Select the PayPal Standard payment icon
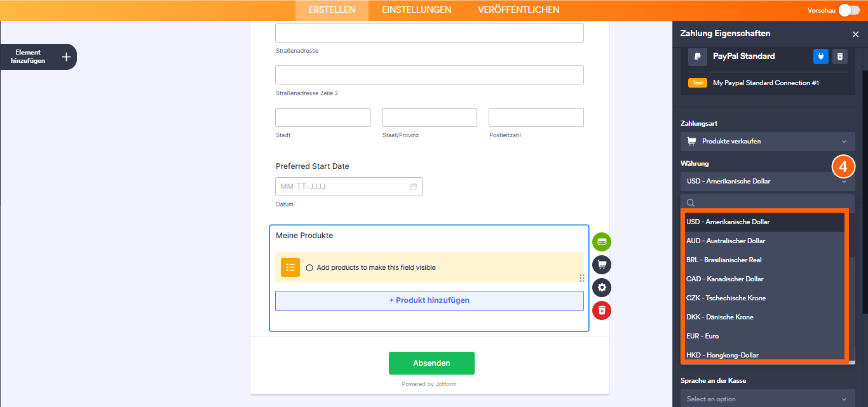The width and height of the screenshot is (868, 407). pos(697,57)
